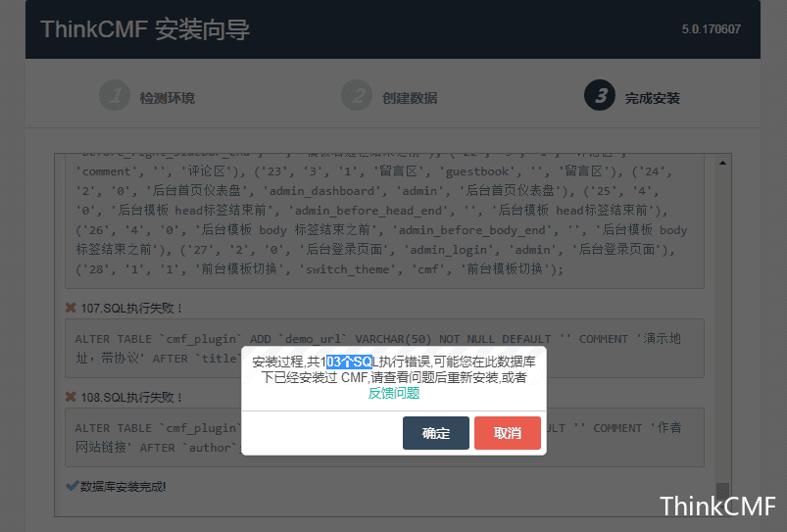
Task: Click the highlighted 03个SQ text in dialog
Action: [x=349, y=362]
